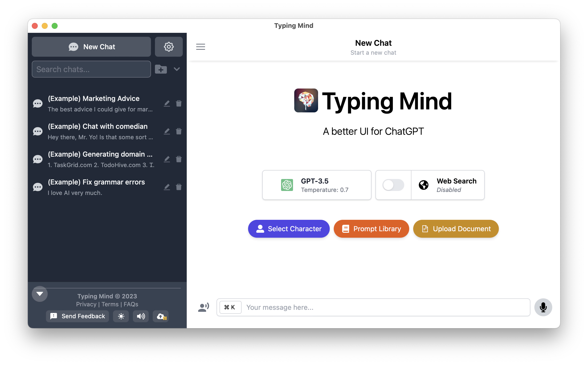588x365 pixels.
Task: Edit the Chat with comedian title
Action: point(167,131)
